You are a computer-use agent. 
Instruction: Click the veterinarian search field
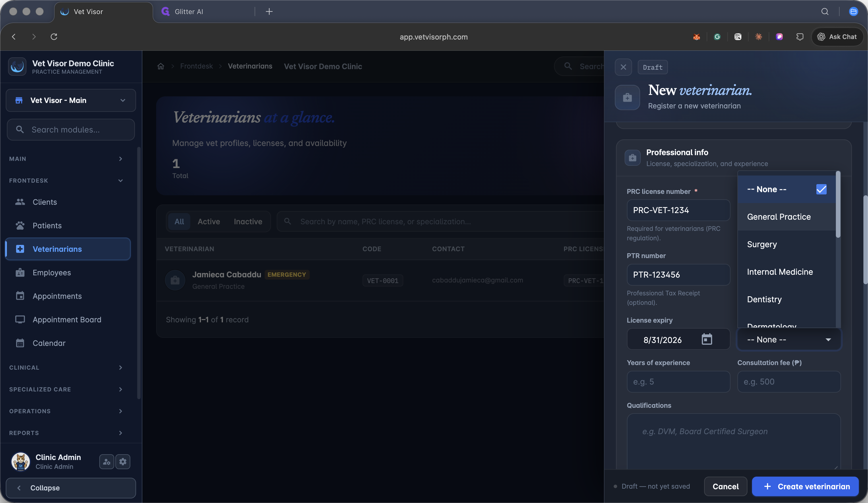pos(440,221)
